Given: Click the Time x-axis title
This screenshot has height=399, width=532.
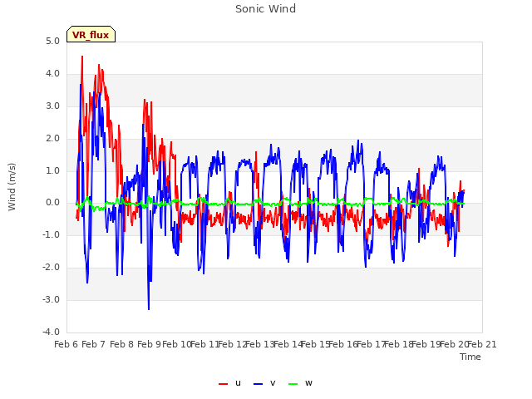Looking at the screenshot, I should click(470, 357).
